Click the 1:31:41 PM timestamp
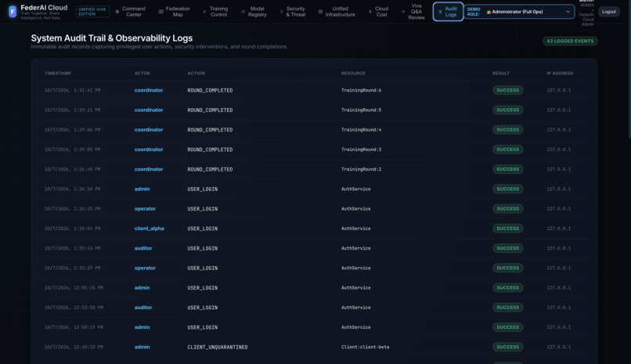The height and width of the screenshot is (364, 631). click(x=73, y=90)
